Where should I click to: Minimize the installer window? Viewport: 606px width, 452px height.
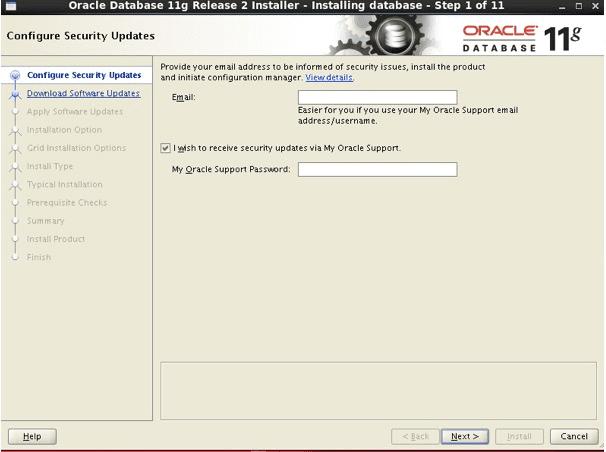[x=562, y=6]
